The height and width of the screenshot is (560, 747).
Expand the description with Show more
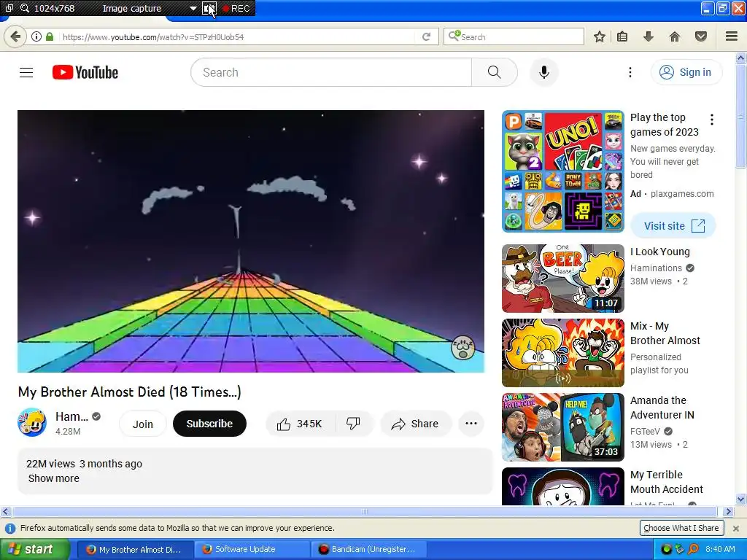54,478
